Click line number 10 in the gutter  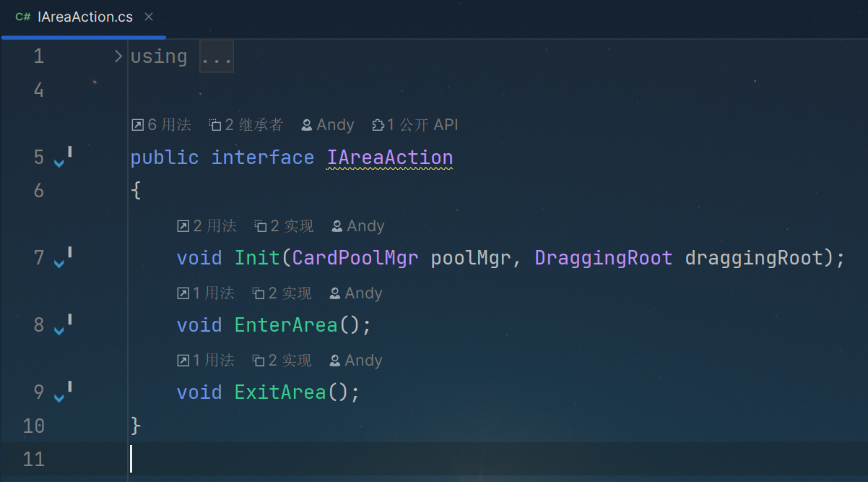point(33,426)
